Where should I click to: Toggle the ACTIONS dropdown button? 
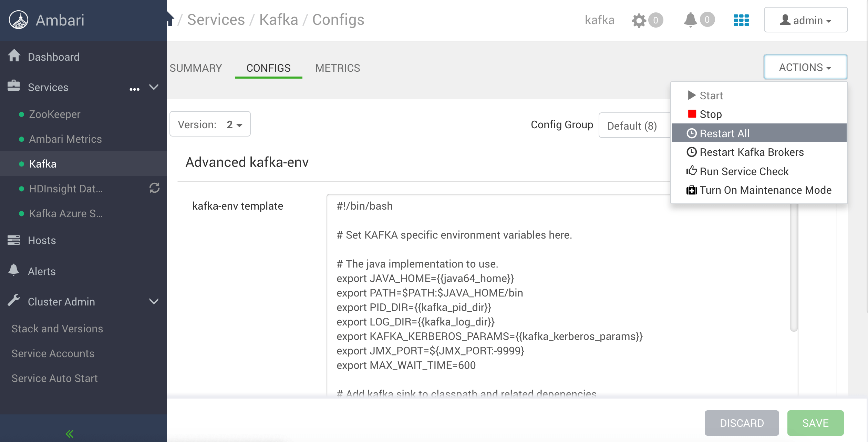pos(805,67)
